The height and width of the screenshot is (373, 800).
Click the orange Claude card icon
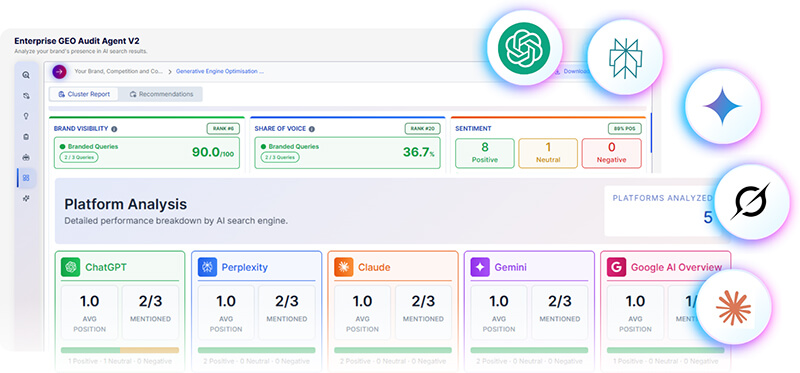tap(343, 267)
